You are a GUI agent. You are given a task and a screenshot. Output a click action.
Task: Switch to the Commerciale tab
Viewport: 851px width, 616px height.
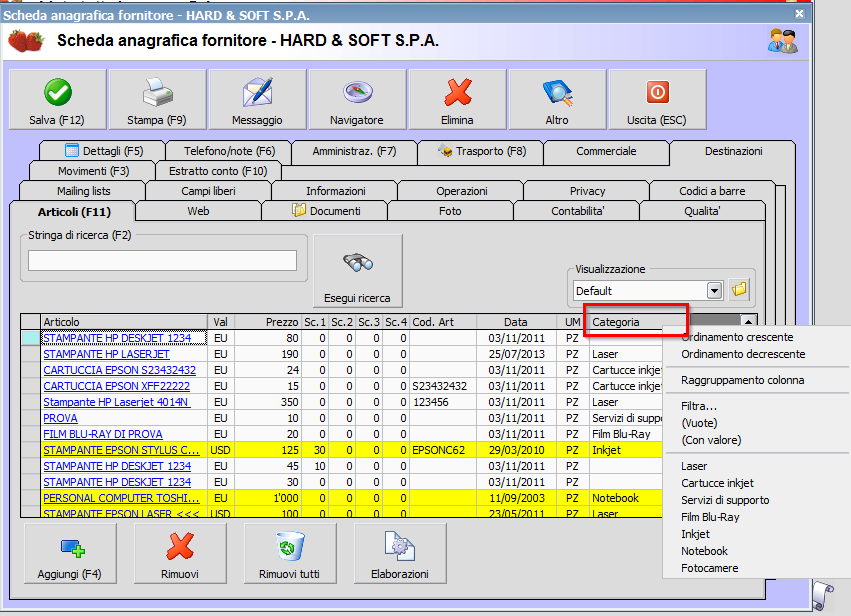pos(606,151)
